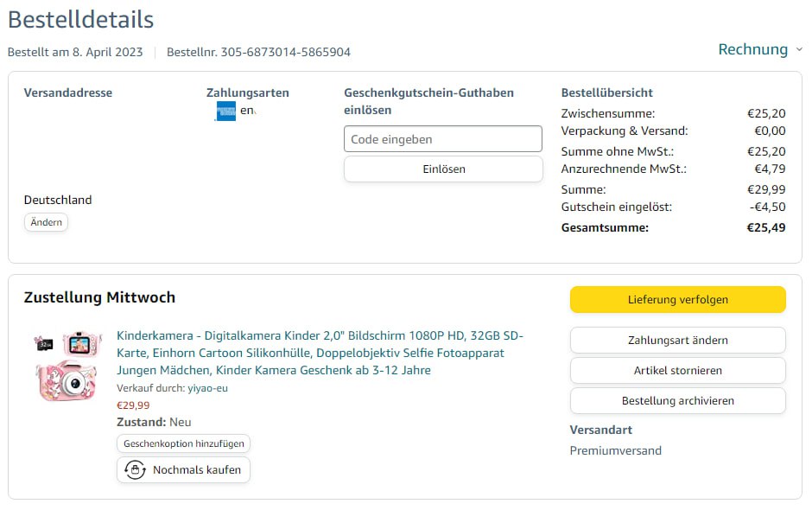Click Ändern under the shipping address
The height and width of the screenshot is (510, 812).
46,222
